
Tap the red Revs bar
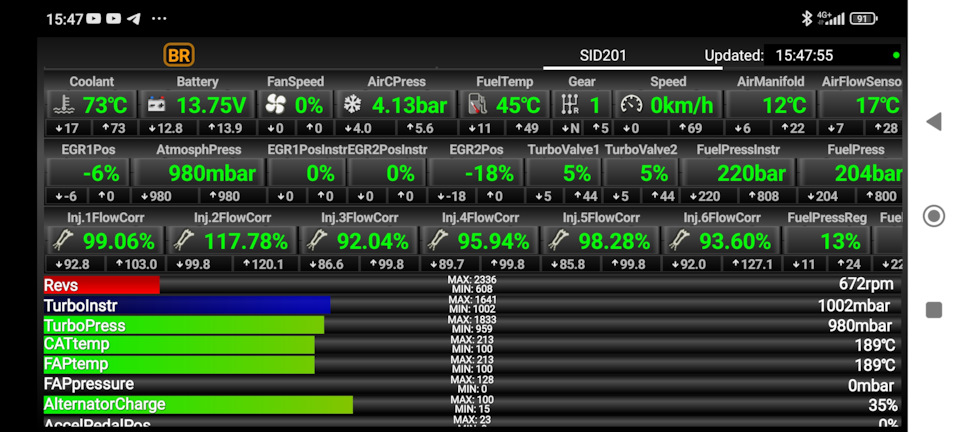click(101, 285)
